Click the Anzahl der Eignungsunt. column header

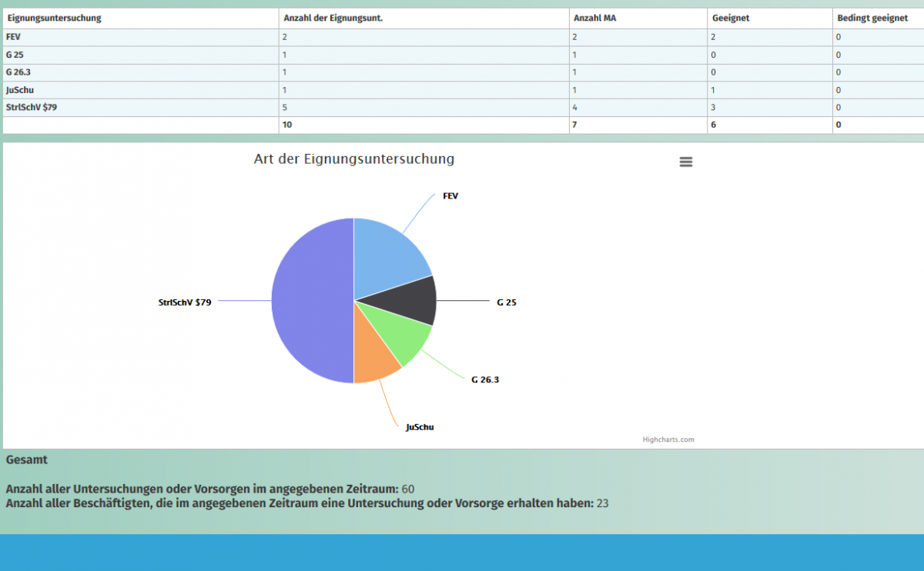pyautogui.click(x=333, y=18)
